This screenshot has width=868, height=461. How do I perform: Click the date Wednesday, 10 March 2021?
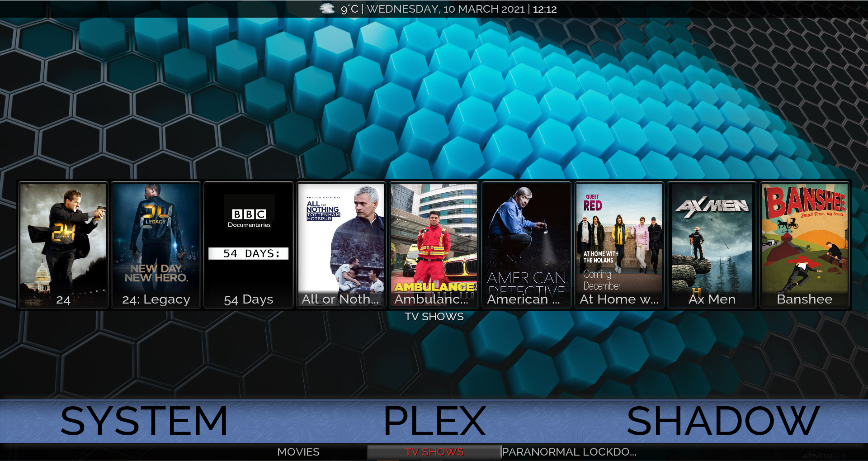coord(446,9)
